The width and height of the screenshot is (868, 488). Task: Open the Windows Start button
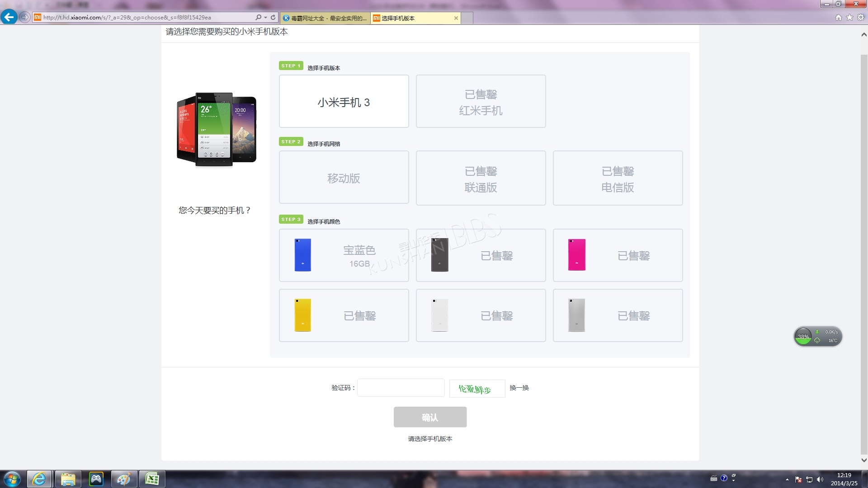[x=12, y=479]
